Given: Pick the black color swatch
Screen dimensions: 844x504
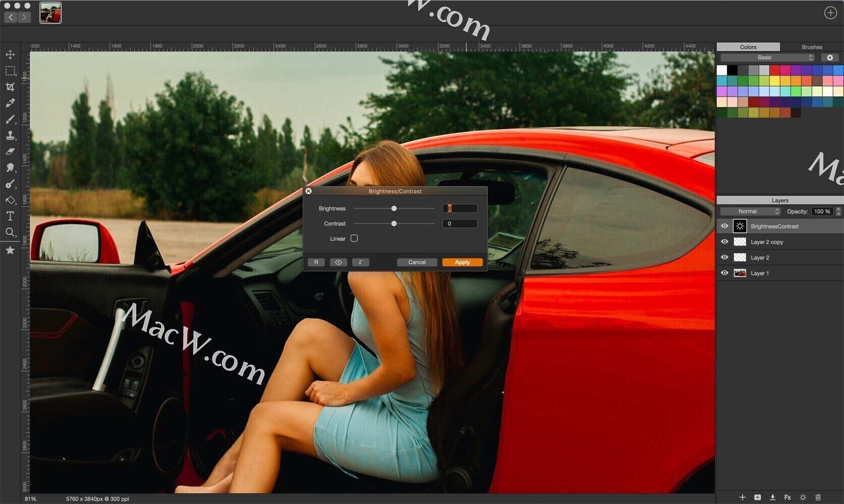Looking at the screenshot, I should (x=733, y=70).
